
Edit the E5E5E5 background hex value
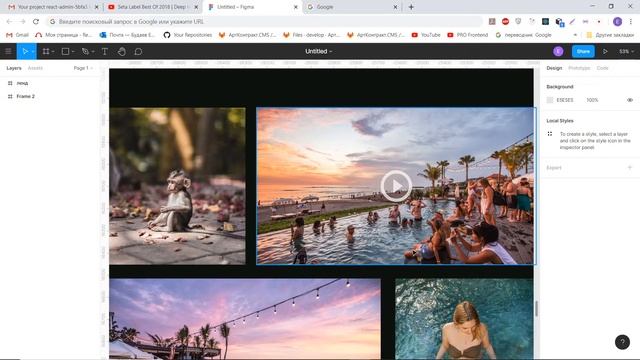pyautogui.click(x=565, y=100)
